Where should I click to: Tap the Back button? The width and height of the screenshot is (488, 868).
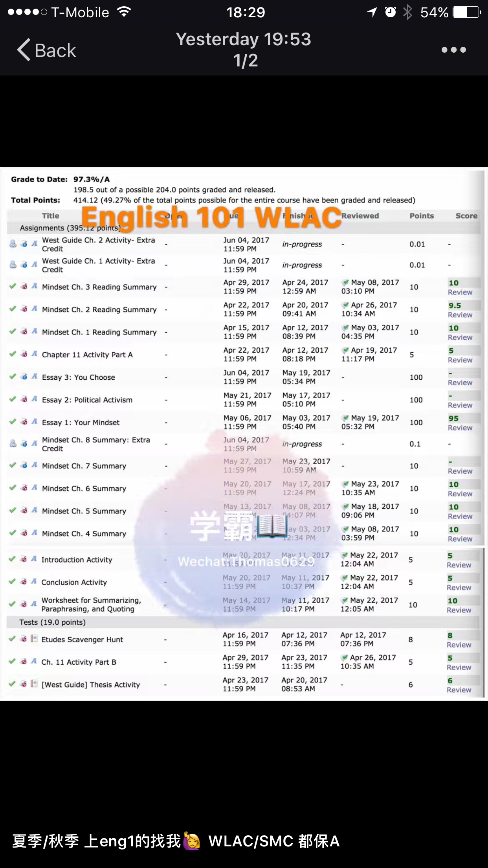46,50
